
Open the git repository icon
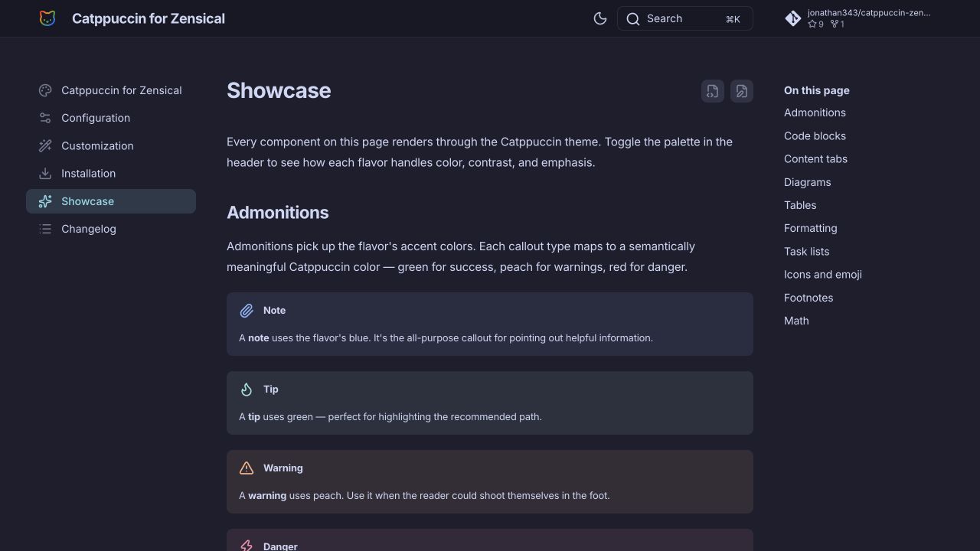tap(793, 18)
